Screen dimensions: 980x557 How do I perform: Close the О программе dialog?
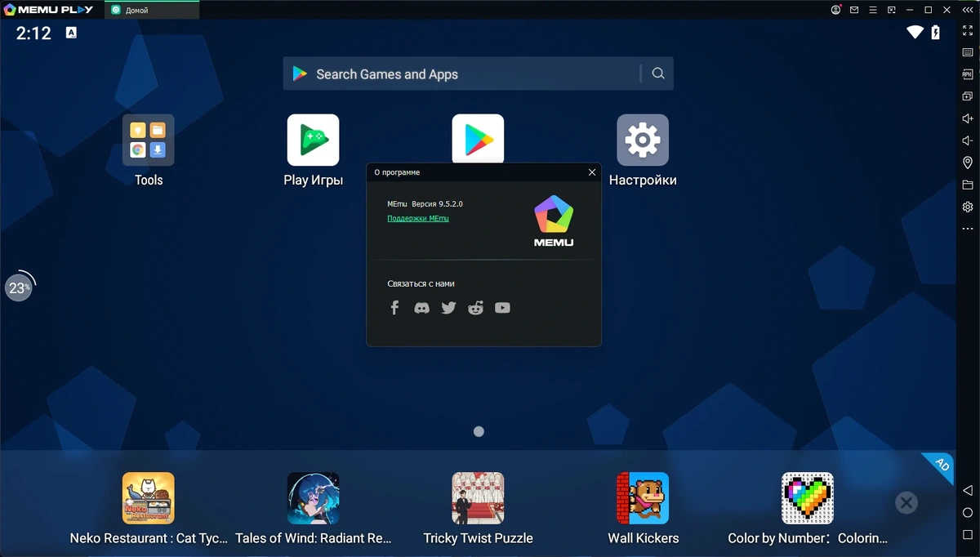pos(592,172)
